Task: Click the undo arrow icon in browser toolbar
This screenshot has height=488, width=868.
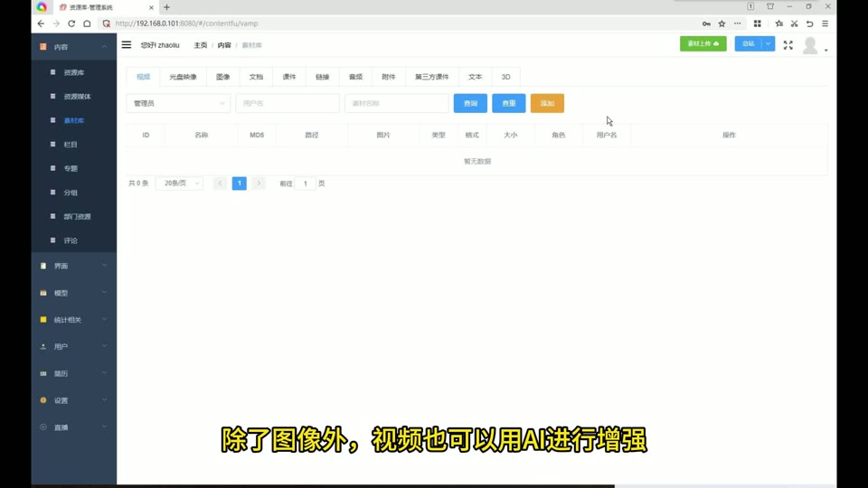Action: pos(809,23)
